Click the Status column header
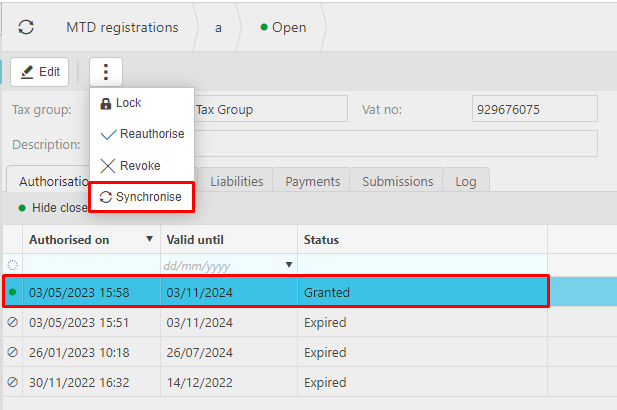This screenshot has width=617, height=410. click(422, 240)
